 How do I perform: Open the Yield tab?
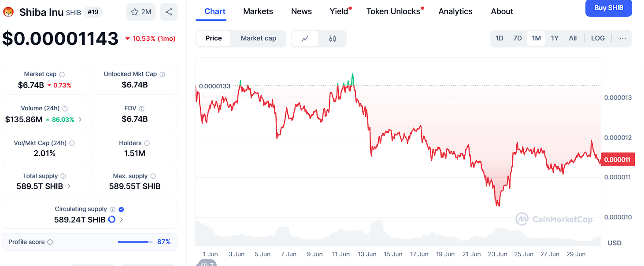tap(339, 11)
